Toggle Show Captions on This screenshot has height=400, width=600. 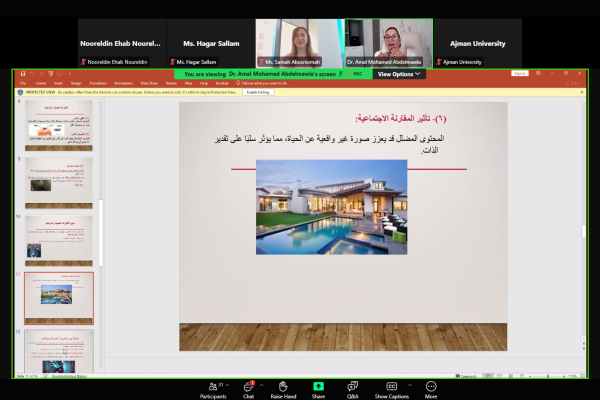(391, 386)
